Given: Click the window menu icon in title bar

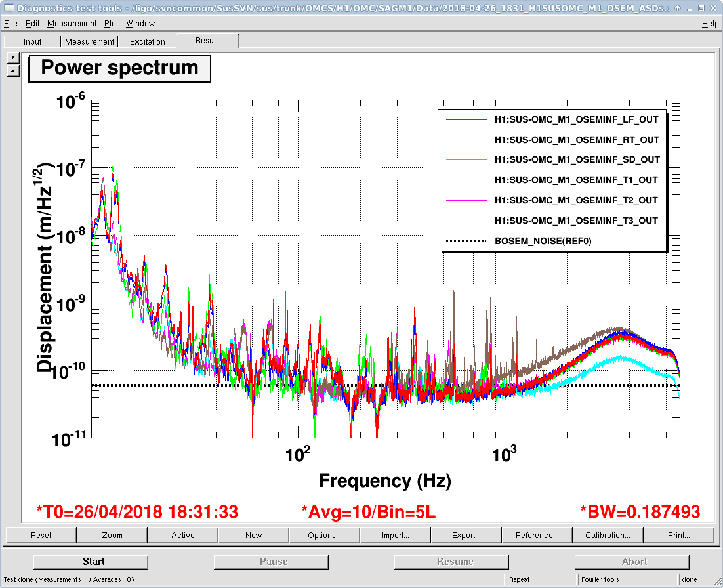Looking at the screenshot, I should coord(9,8).
